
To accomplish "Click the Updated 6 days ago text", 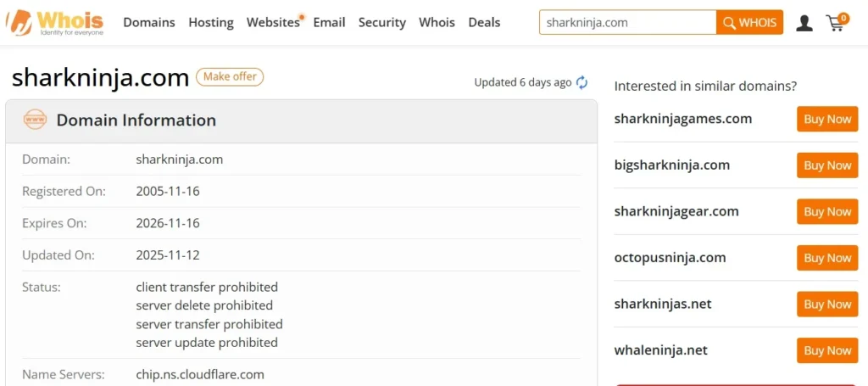I will pyautogui.click(x=522, y=82).
